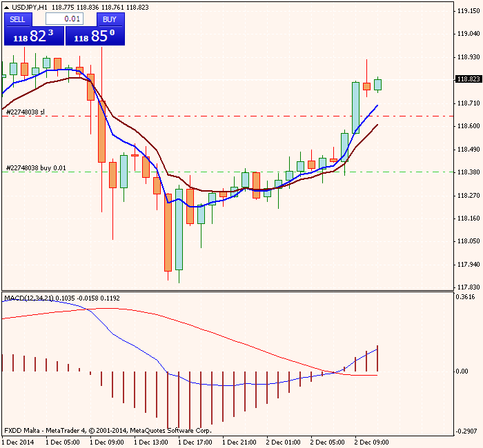Click the 118.85 buy price tile

(x=95, y=36)
